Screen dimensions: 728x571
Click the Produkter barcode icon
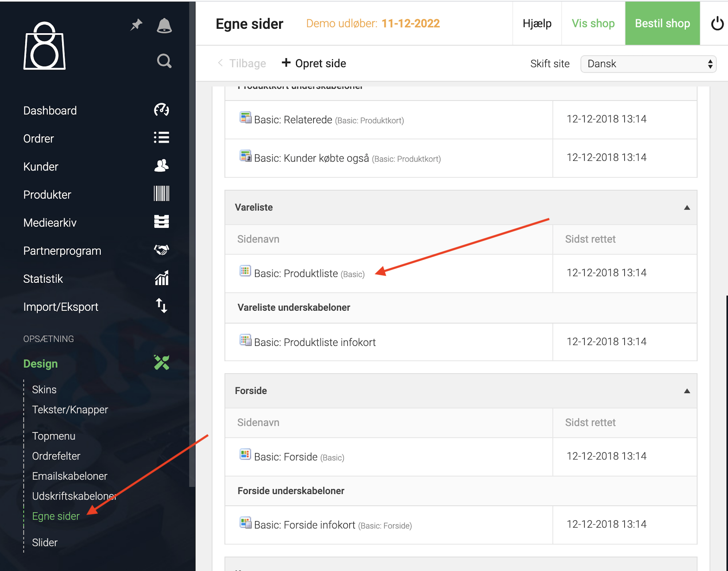tap(161, 194)
